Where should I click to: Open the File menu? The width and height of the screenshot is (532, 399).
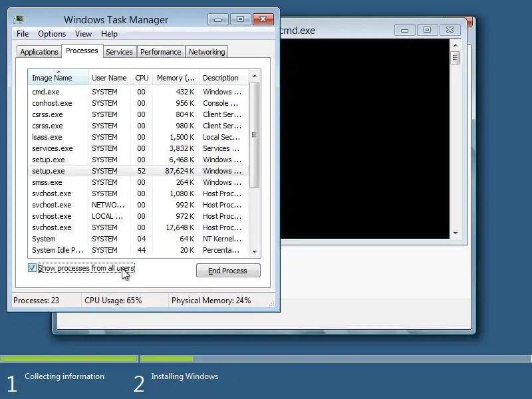click(23, 34)
